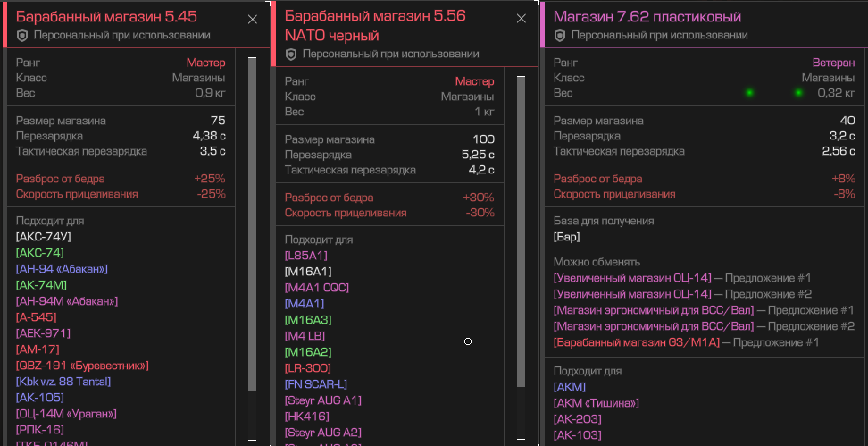Open the [АК-103] link

[x=578, y=435]
